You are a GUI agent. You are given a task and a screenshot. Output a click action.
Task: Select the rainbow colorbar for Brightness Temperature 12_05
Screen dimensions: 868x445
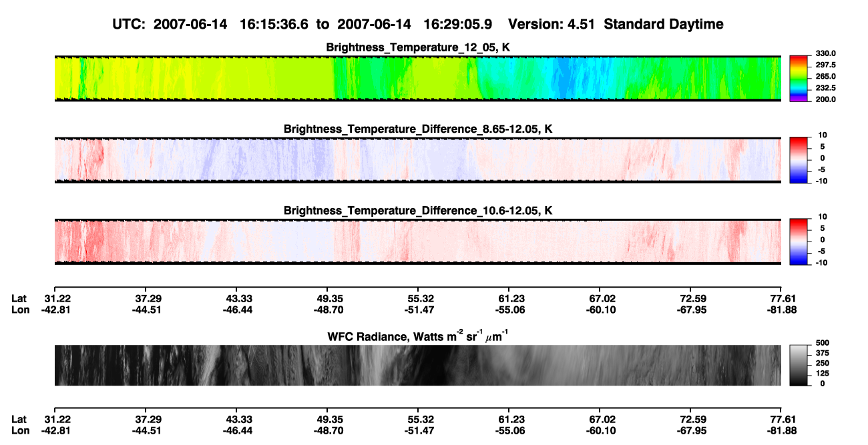(799, 77)
